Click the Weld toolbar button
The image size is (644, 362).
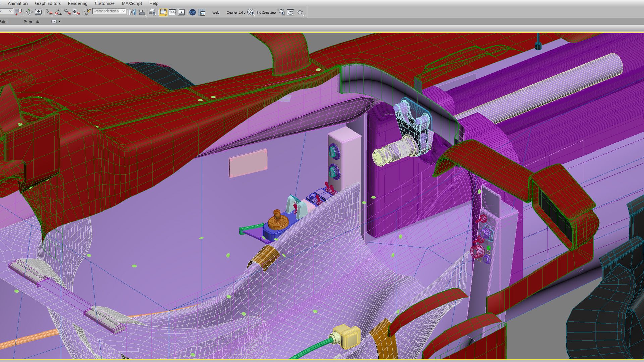pyautogui.click(x=216, y=13)
